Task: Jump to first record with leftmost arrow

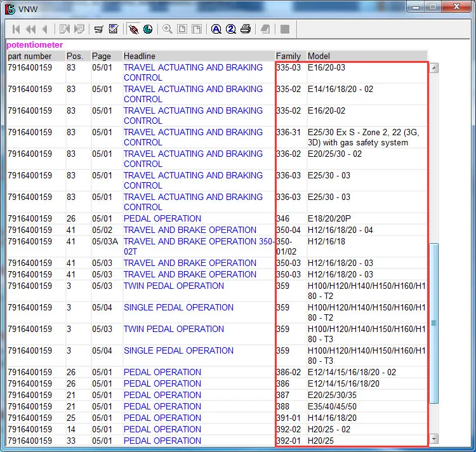Action: [16, 29]
